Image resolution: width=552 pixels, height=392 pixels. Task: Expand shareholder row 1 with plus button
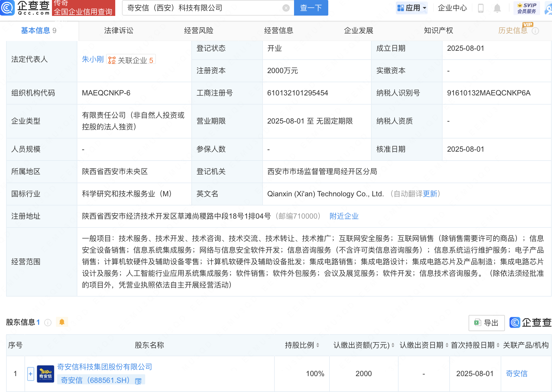pos(31,374)
